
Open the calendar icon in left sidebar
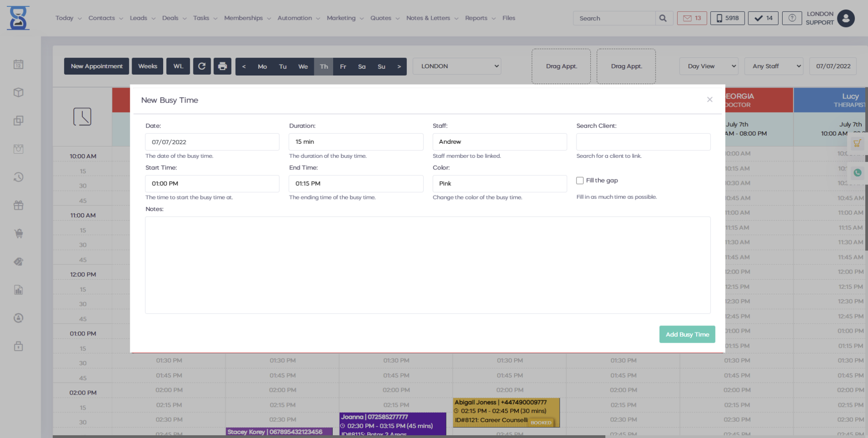pyautogui.click(x=19, y=65)
